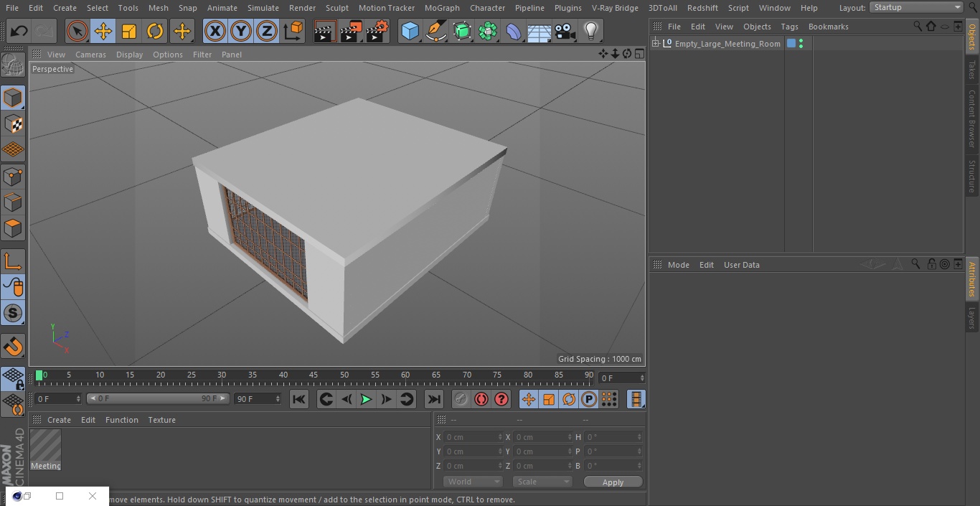The width and height of the screenshot is (980, 506).
Task: Toggle parameter keyframe recording
Action: click(589, 399)
